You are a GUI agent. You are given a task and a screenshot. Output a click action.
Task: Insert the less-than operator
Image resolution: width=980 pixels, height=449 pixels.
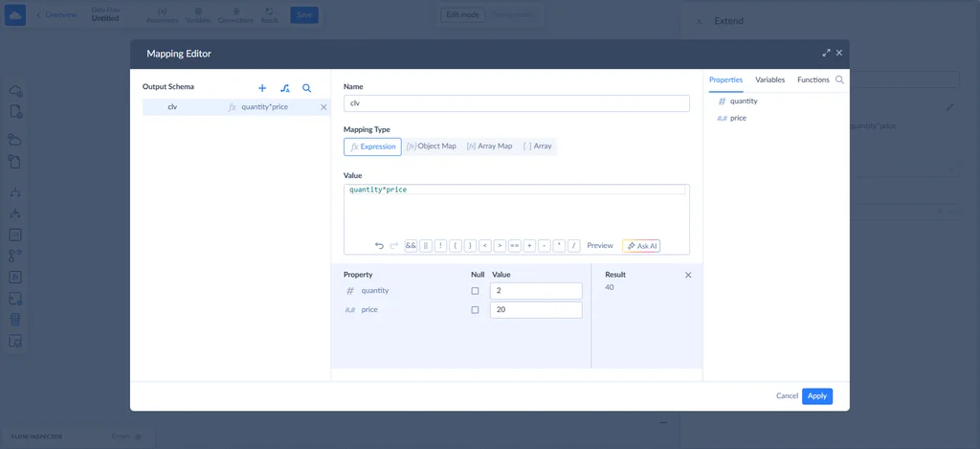(x=485, y=246)
